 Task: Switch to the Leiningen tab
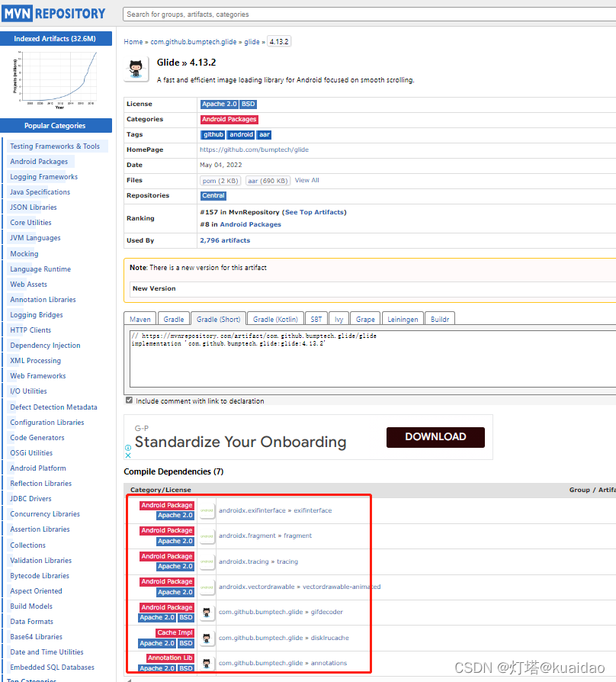pos(403,319)
